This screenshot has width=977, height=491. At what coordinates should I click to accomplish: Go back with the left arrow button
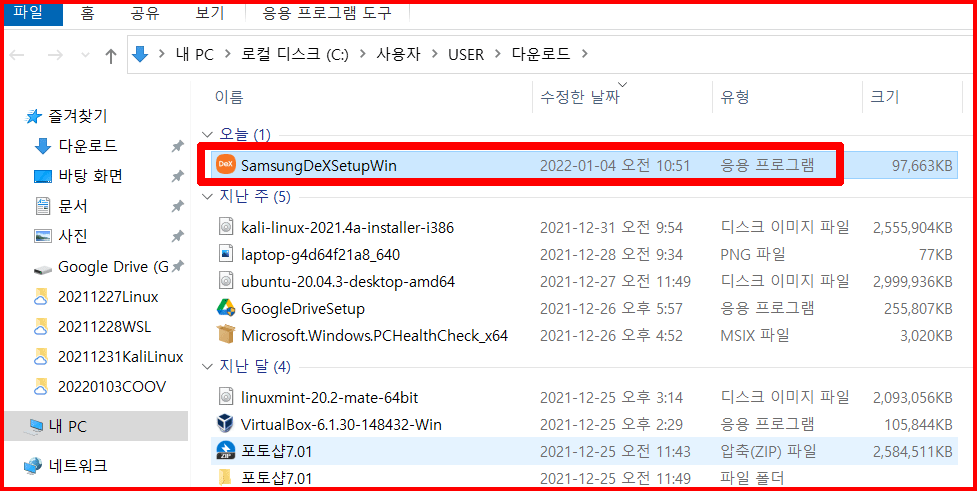[17, 55]
